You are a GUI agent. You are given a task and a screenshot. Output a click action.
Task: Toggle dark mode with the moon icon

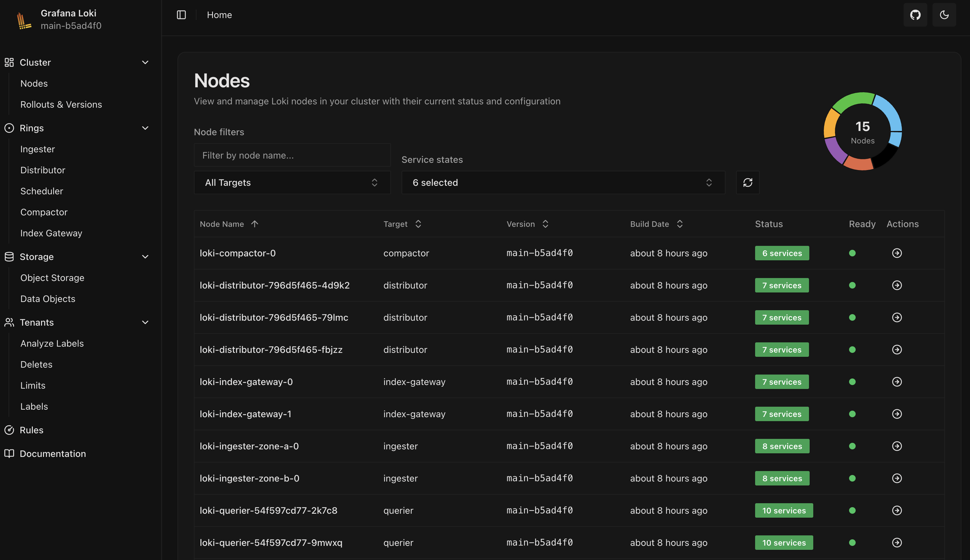point(944,15)
